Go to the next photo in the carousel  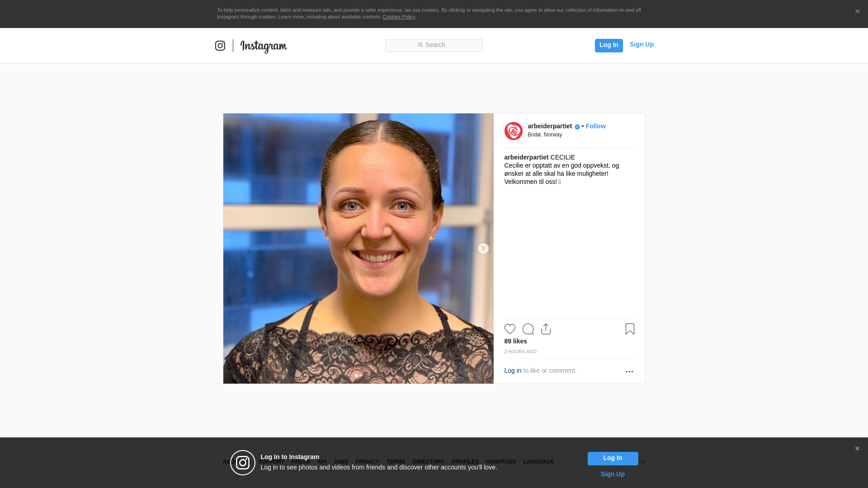(483, 249)
